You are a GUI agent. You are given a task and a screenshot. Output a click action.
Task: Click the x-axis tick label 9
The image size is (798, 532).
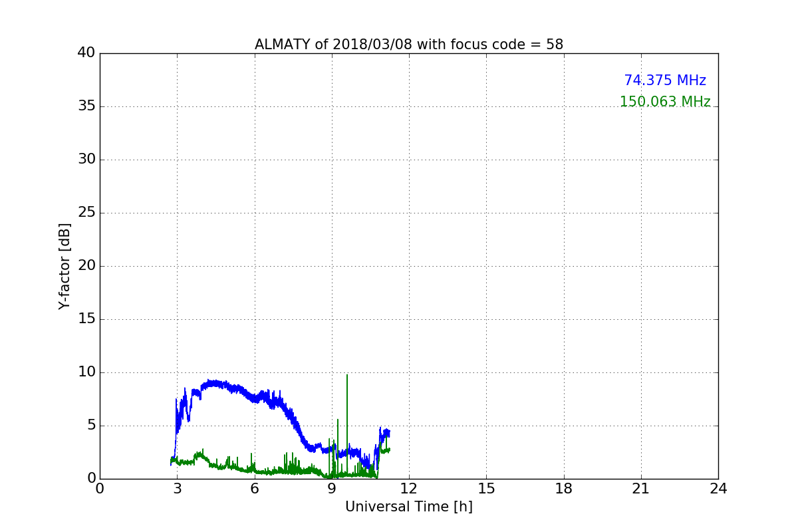point(332,489)
